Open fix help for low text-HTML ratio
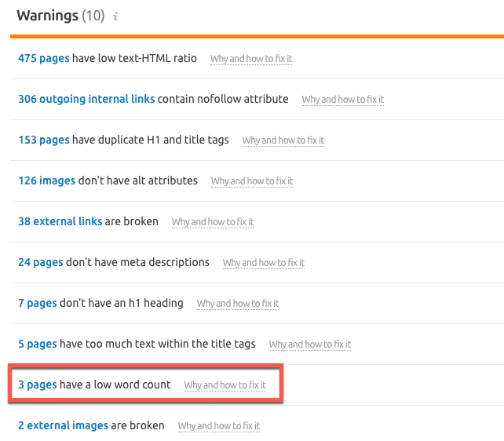This screenshot has height=441, width=504. tap(251, 59)
